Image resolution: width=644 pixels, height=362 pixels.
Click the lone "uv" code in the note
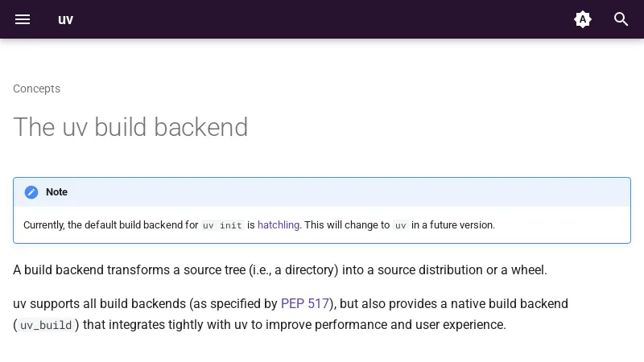tap(400, 225)
